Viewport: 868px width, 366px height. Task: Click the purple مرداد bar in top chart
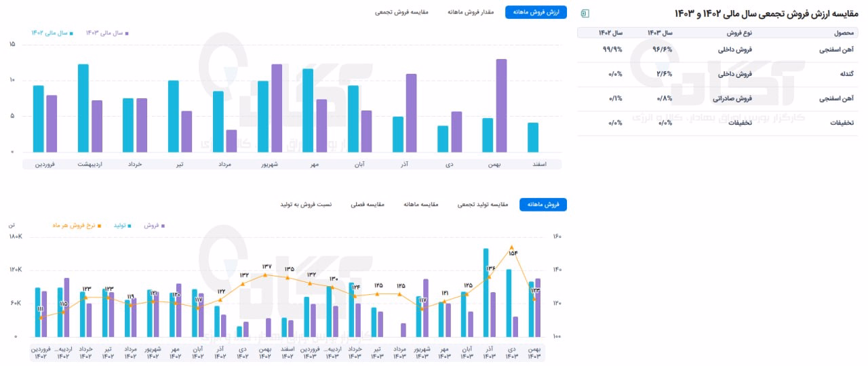coord(231,141)
